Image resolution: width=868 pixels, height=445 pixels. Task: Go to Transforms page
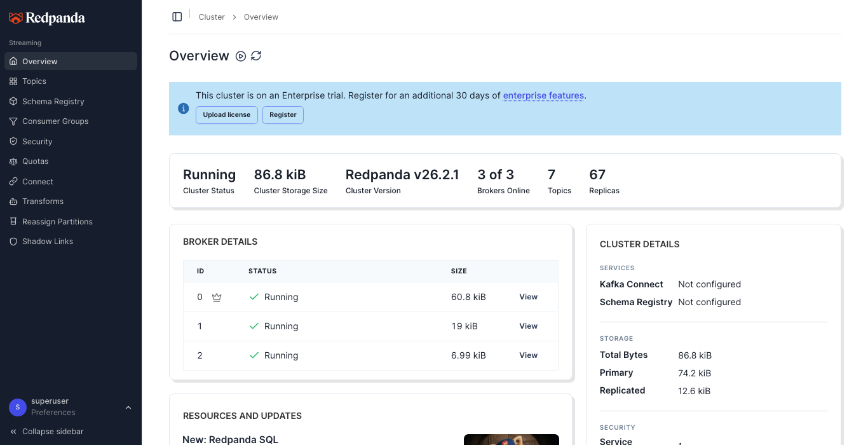point(71,202)
